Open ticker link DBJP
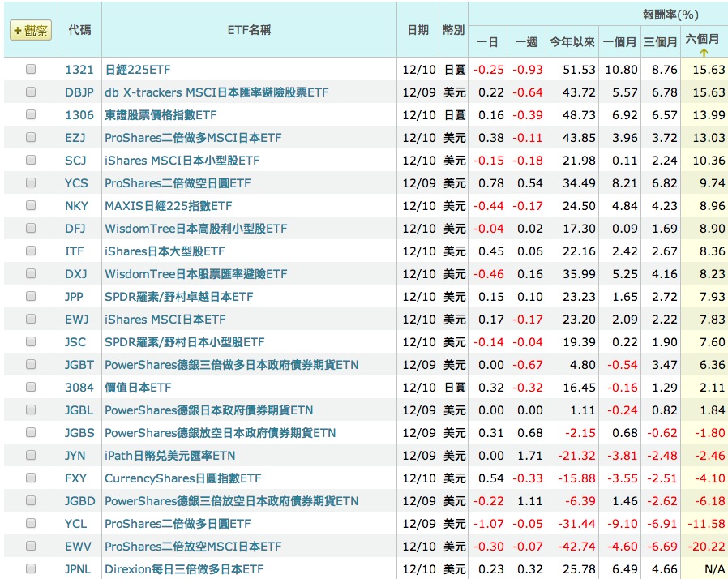 coord(79,92)
